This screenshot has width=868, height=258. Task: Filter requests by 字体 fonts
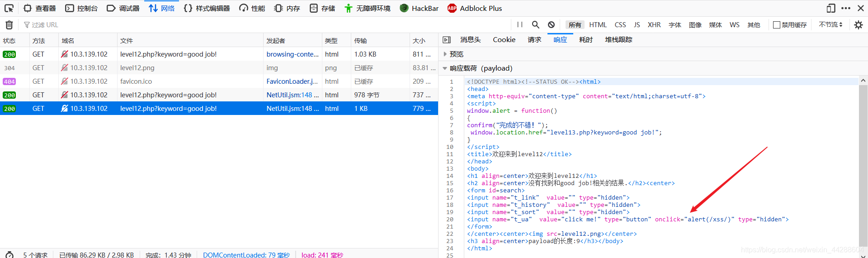tap(675, 25)
